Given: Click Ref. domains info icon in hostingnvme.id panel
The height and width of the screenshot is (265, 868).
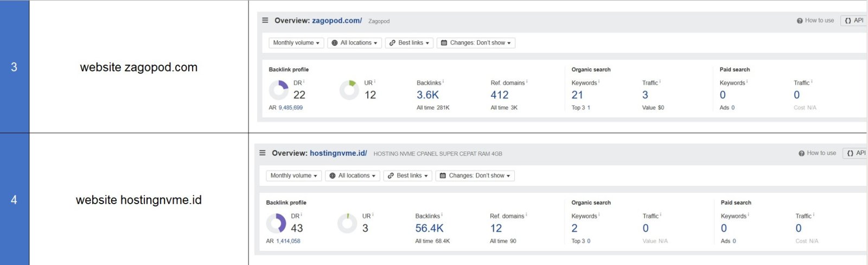Looking at the screenshot, I should [x=526, y=214].
